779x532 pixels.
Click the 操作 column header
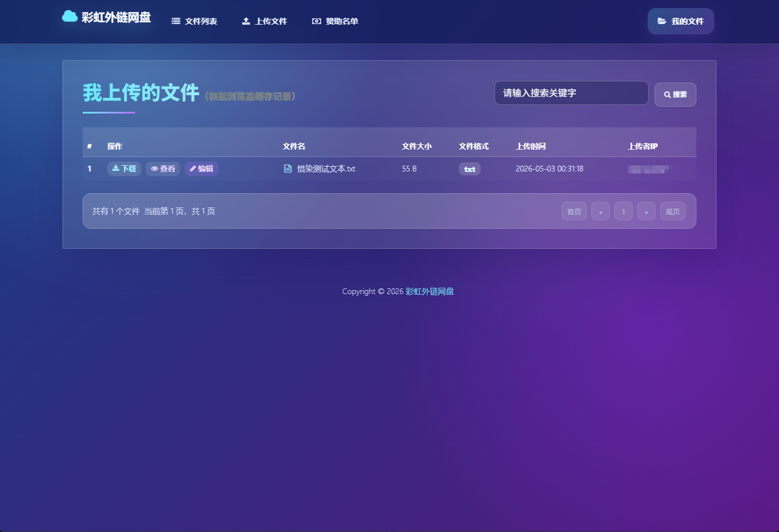click(x=115, y=146)
